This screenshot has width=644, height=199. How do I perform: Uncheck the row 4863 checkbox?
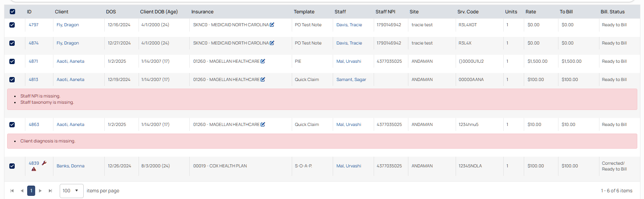point(12,125)
